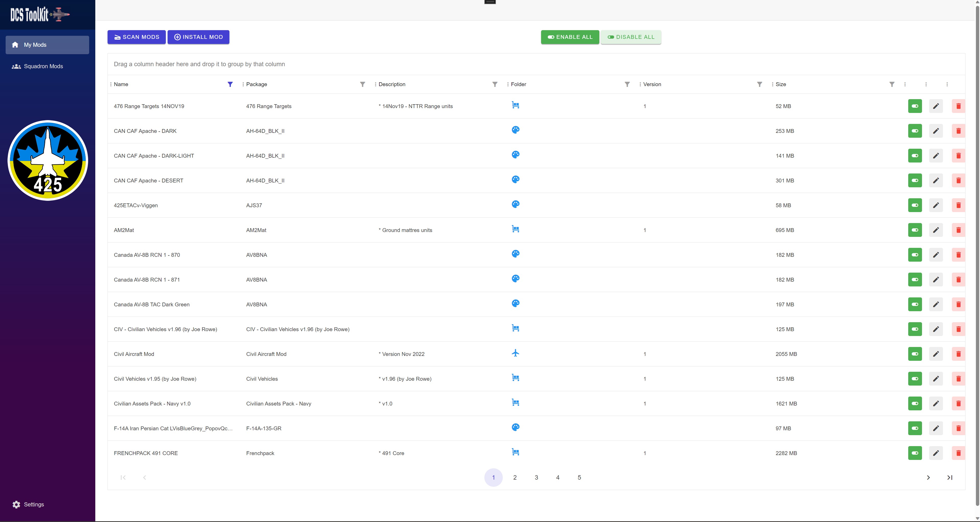Toggle CAN CAF Apache - DESERT mod on/off

click(x=915, y=180)
